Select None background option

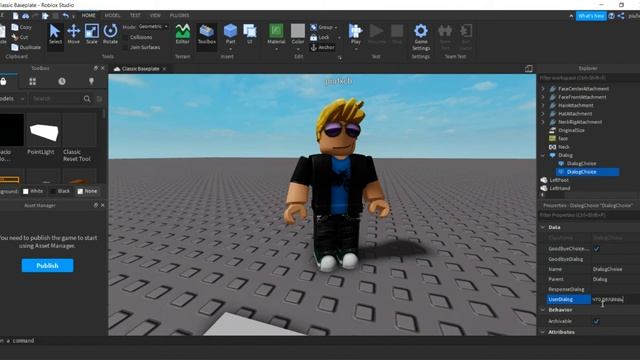click(x=87, y=191)
